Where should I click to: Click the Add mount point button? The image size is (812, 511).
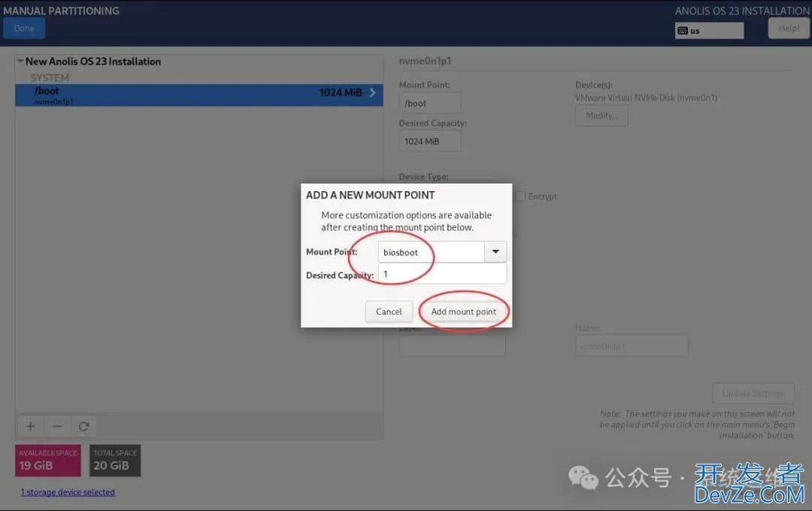463,312
